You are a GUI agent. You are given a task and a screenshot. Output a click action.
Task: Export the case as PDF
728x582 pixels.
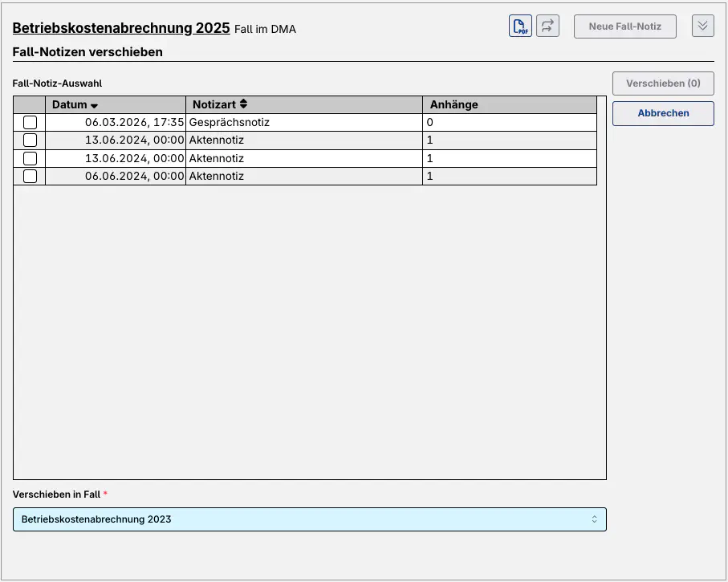click(520, 26)
